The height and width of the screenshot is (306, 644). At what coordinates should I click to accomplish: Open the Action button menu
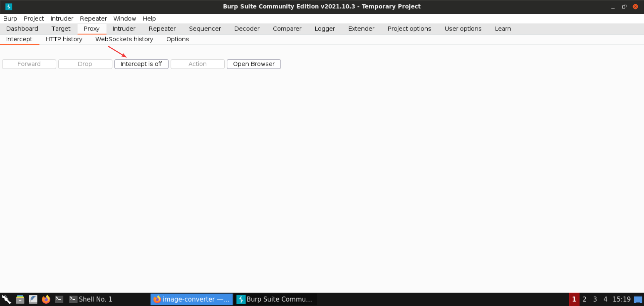pyautogui.click(x=198, y=64)
